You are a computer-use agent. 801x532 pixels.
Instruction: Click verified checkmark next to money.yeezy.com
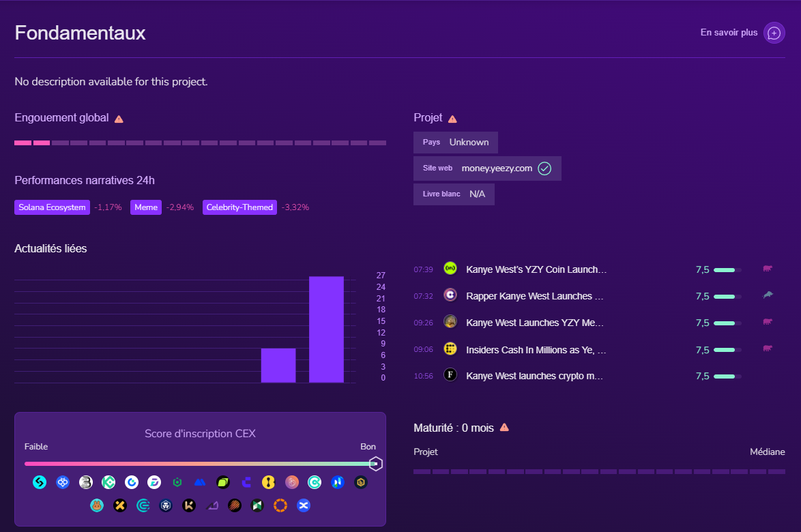coord(544,168)
